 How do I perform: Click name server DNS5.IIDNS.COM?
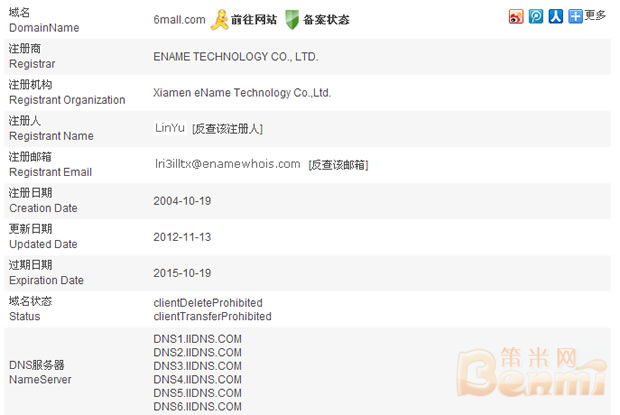(x=198, y=393)
